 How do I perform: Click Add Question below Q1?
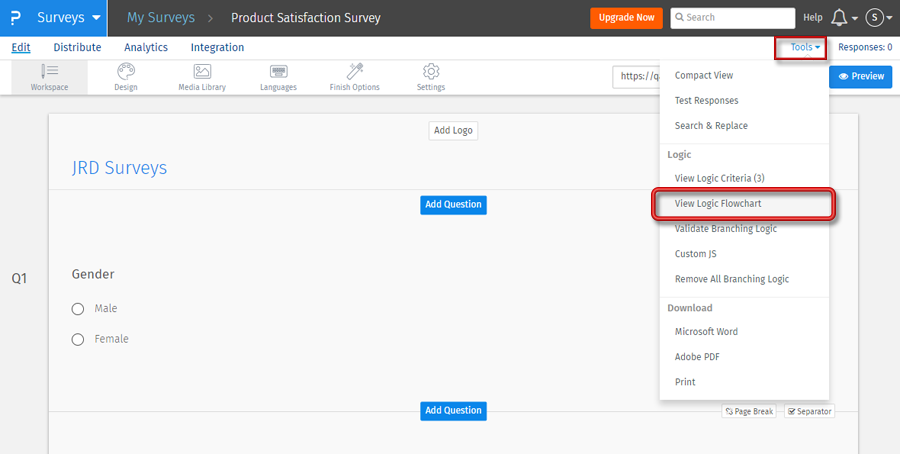[x=453, y=411]
